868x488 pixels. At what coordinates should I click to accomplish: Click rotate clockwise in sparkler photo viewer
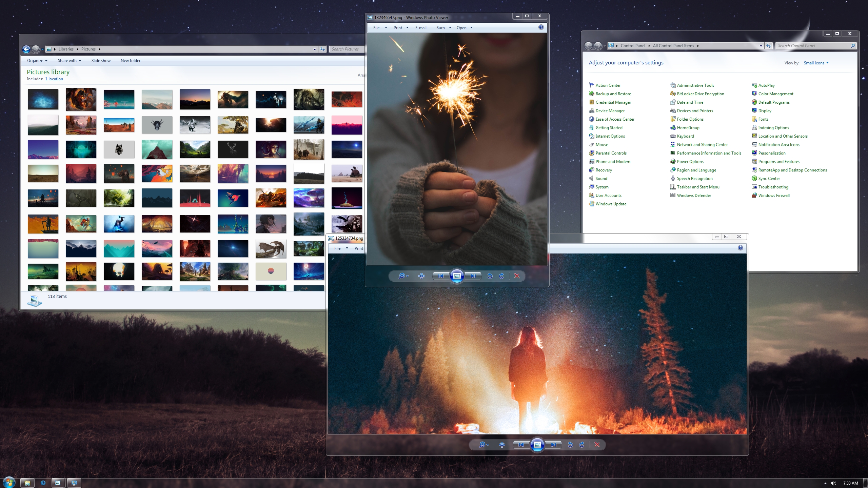502,276
